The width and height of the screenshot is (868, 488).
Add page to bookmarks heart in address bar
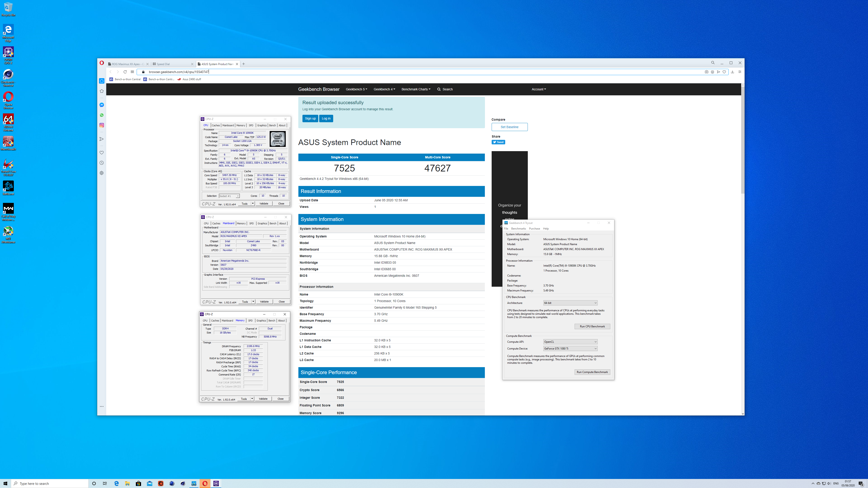point(724,72)
